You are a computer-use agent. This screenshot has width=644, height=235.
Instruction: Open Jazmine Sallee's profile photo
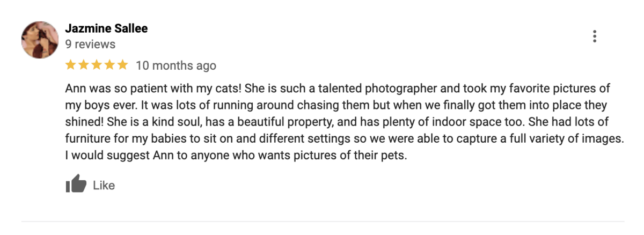(40, 40)
